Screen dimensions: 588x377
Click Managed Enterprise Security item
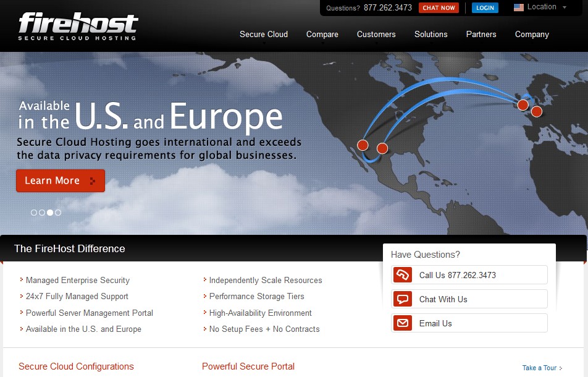78,280
